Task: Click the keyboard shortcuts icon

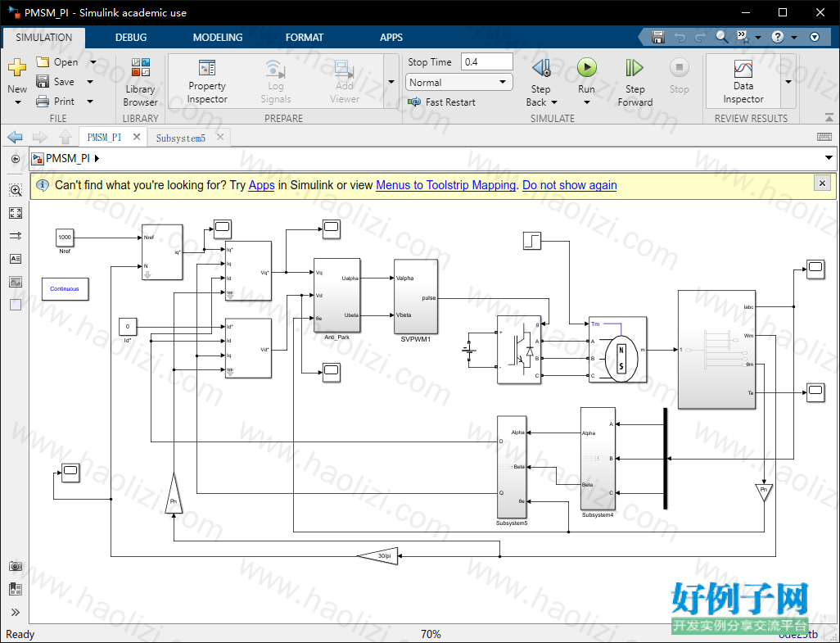Action: click(x=824, y=137)
